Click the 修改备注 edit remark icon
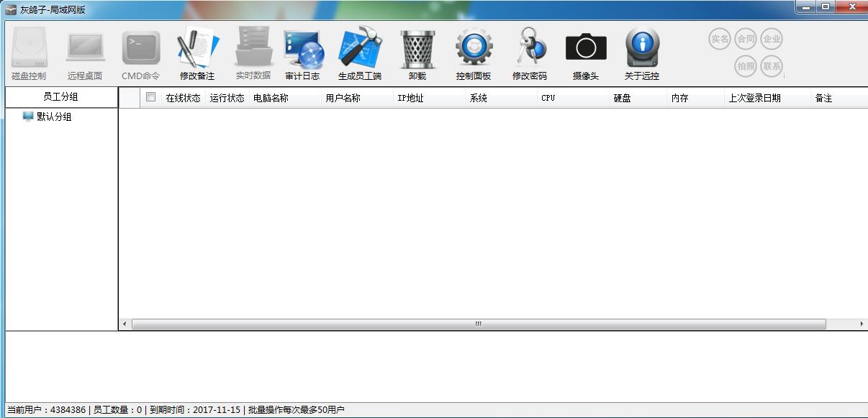This screenshot has height=418, width=868. click(x=193, y=52)
